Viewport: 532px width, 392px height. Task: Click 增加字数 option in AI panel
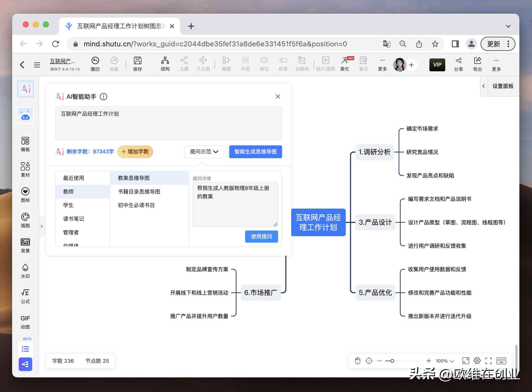click(136, 151)
